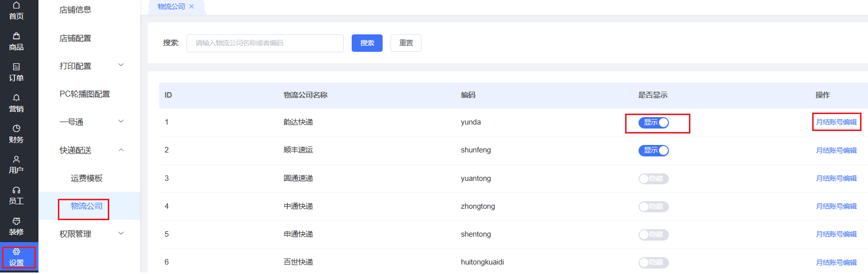The height and width of the screenshot is (274, 868).
Task: Edit monthly account for 百世快递
Action: 837,263
